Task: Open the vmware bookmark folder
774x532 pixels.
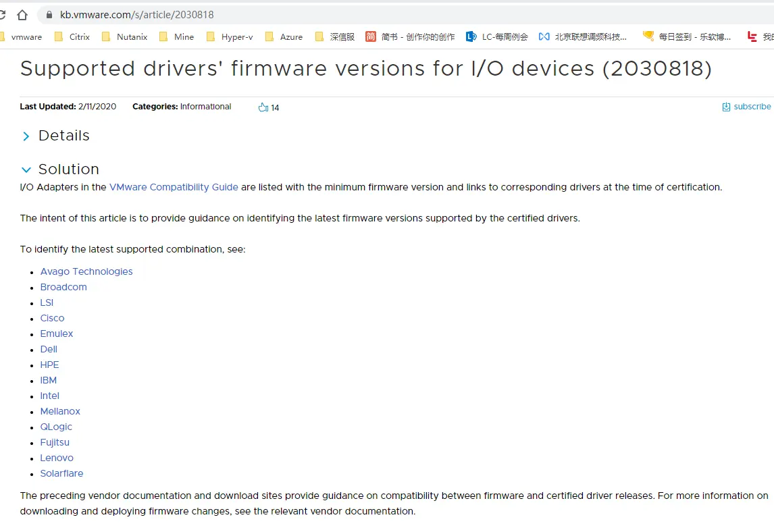Action: [21, 36]
